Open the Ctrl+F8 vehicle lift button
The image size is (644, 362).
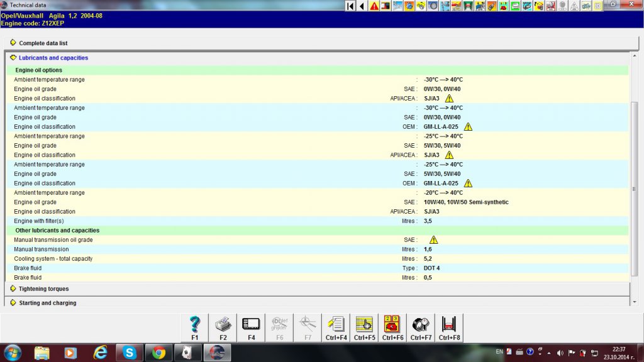point(450,327)
